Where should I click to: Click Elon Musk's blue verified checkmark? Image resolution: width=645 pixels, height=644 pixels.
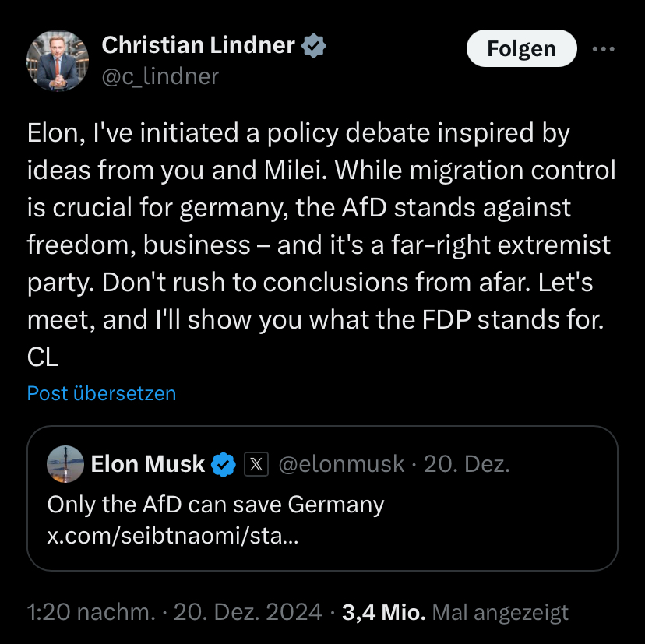click(224, 465)
